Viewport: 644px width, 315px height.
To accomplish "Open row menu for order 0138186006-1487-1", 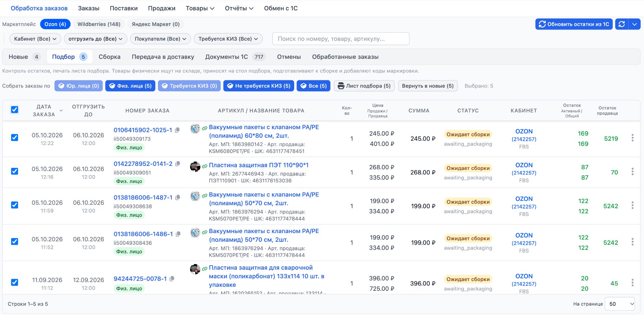I will (x=632, y=206).
